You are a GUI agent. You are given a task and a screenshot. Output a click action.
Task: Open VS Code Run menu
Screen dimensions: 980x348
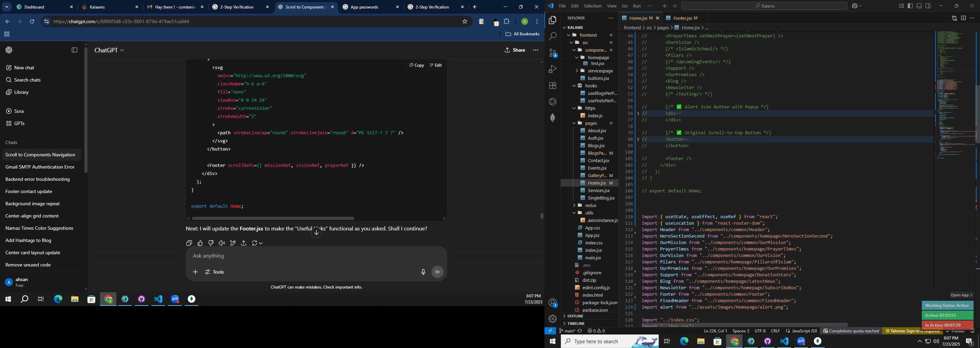point(637,6)
